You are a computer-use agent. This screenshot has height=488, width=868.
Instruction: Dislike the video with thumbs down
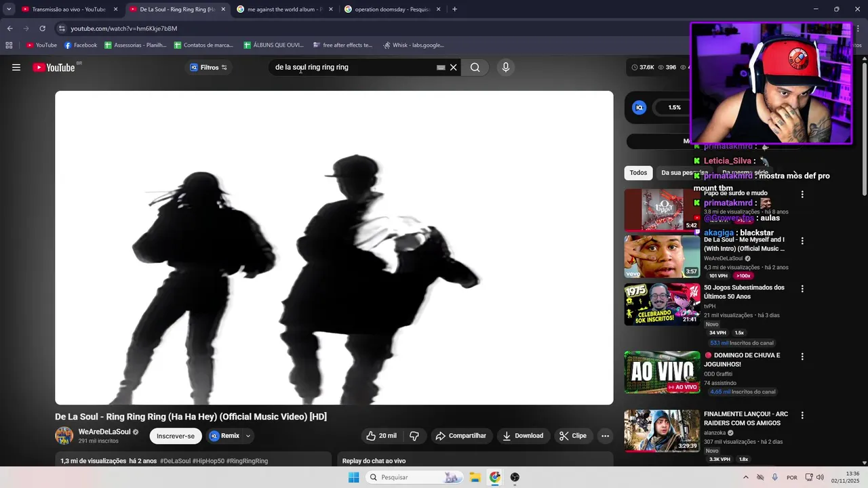click(x=414, y=436)
